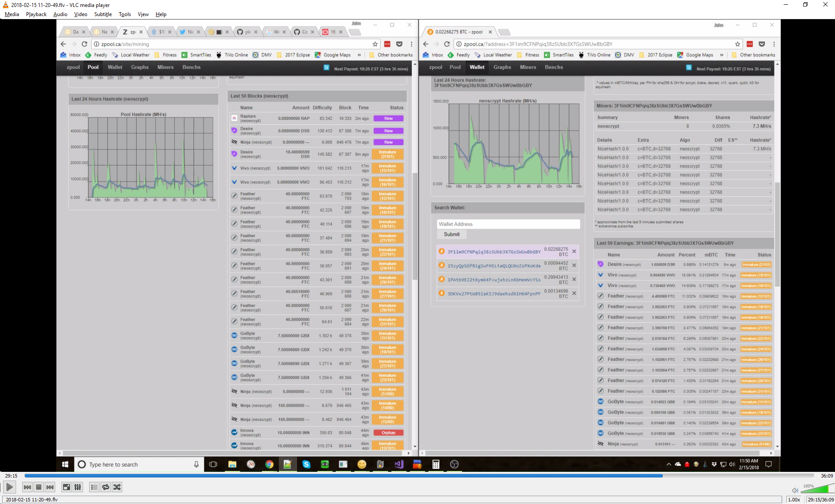This screenshot has width=835, height=504.
Task: Open Miners tab in left zpool window
Action: 165,67
